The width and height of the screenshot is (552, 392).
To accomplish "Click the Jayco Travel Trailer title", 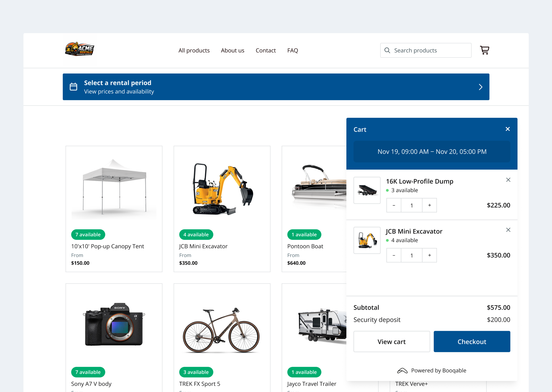I will point(311,384).
